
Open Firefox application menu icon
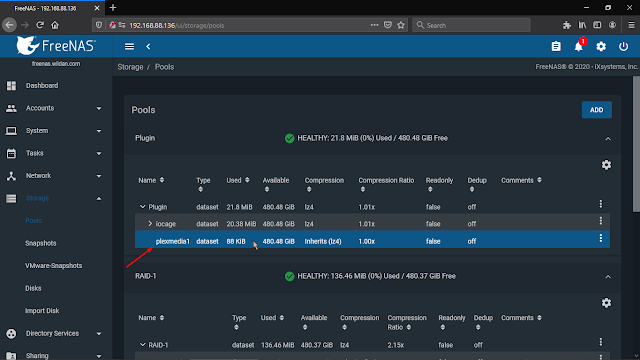pos(631,25)
